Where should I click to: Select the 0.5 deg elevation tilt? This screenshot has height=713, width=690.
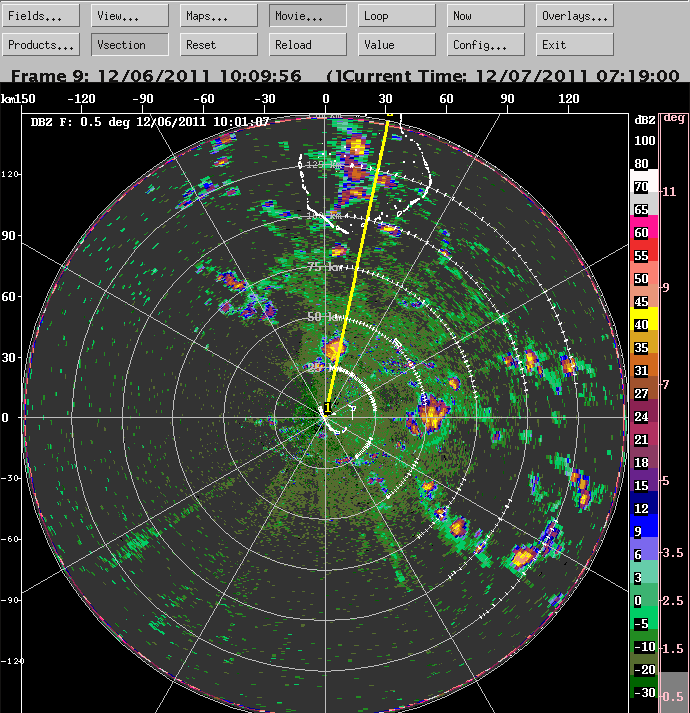tap(674, 696)
